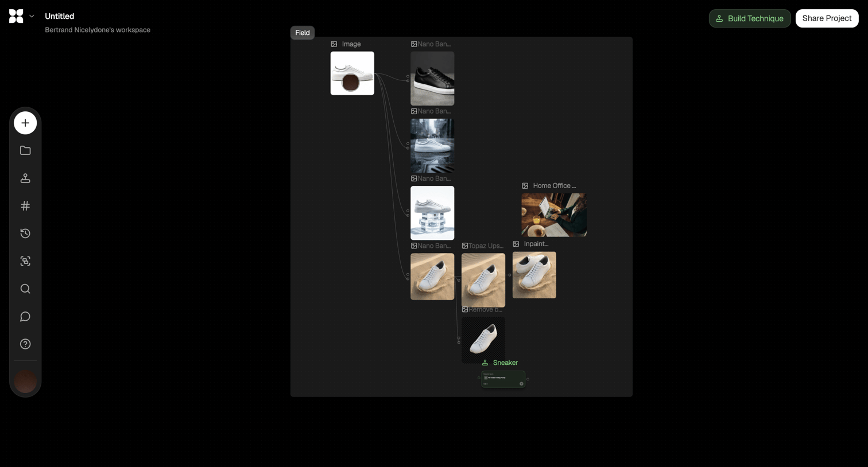868x467 pixels.
Task: Click image icon beside Home Office label
Action: point(525,186)
